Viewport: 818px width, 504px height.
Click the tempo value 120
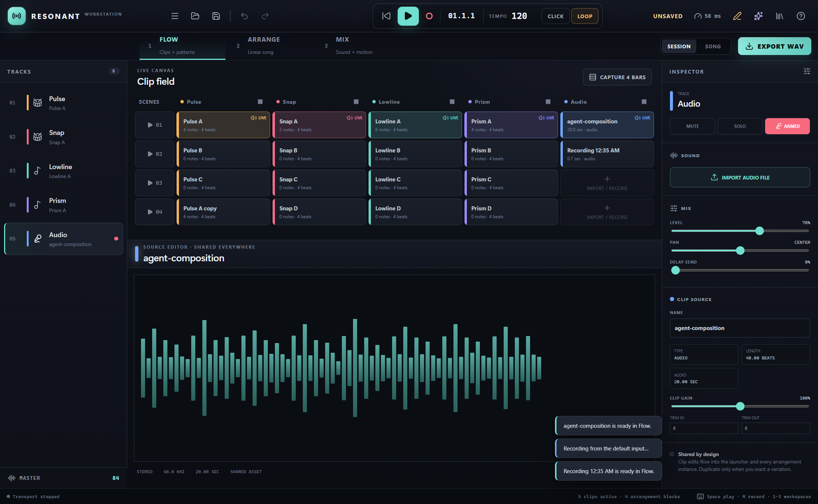(519, 16)
